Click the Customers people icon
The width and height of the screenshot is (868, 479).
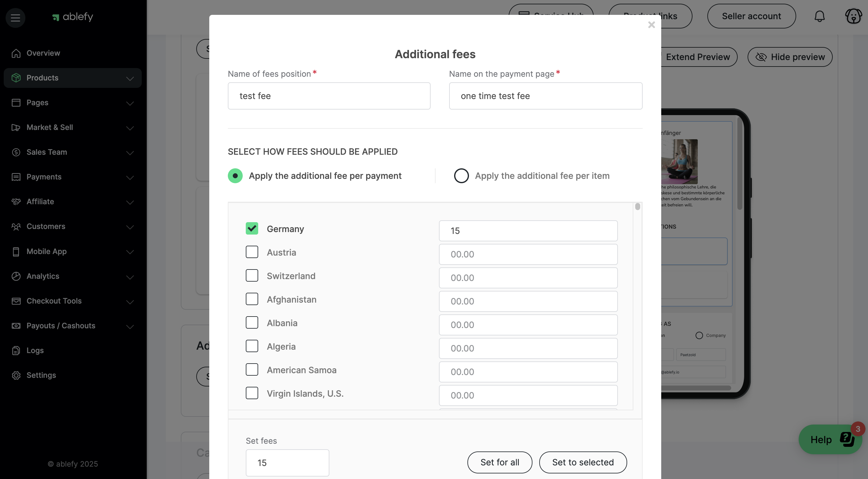click(x=16, y=227)
